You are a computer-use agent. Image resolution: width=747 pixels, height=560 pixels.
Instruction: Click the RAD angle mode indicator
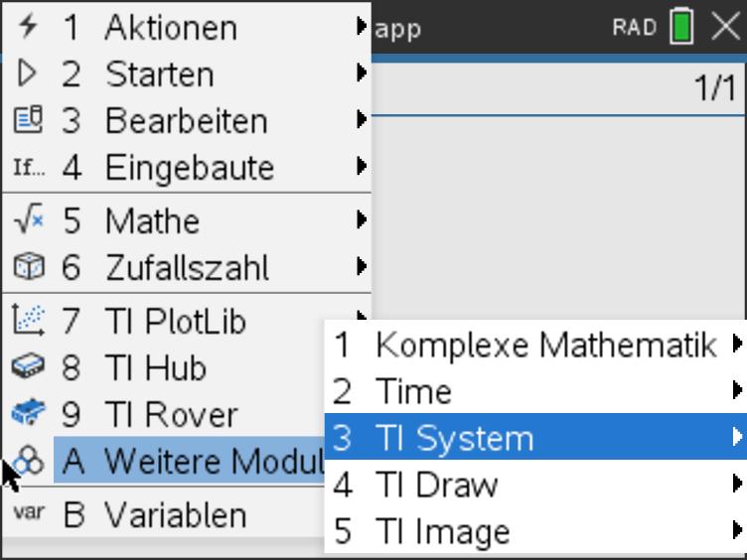point(634,27)
